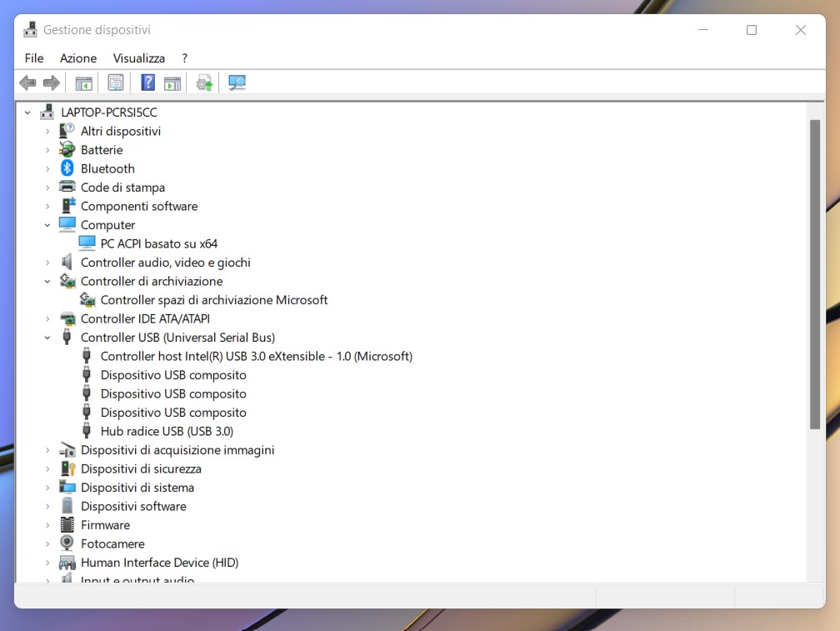The height and width of the screenshot is (631, 840).
Task: Expand the Human Interface Device category
Action: (x=47, y=563)
